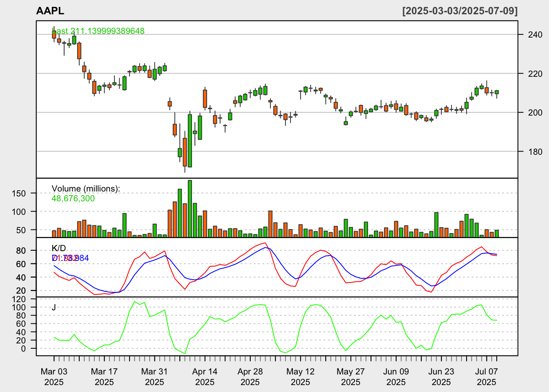Click the 220 price axis label
The image size is (549, 392).
[535, 74]
